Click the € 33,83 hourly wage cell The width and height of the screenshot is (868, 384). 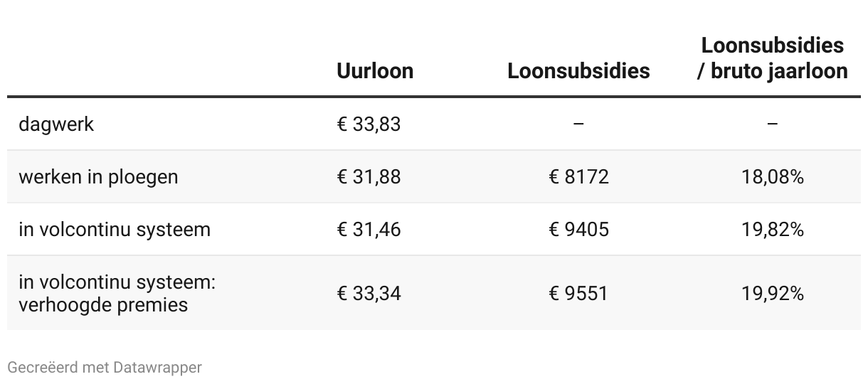point(369,124)
